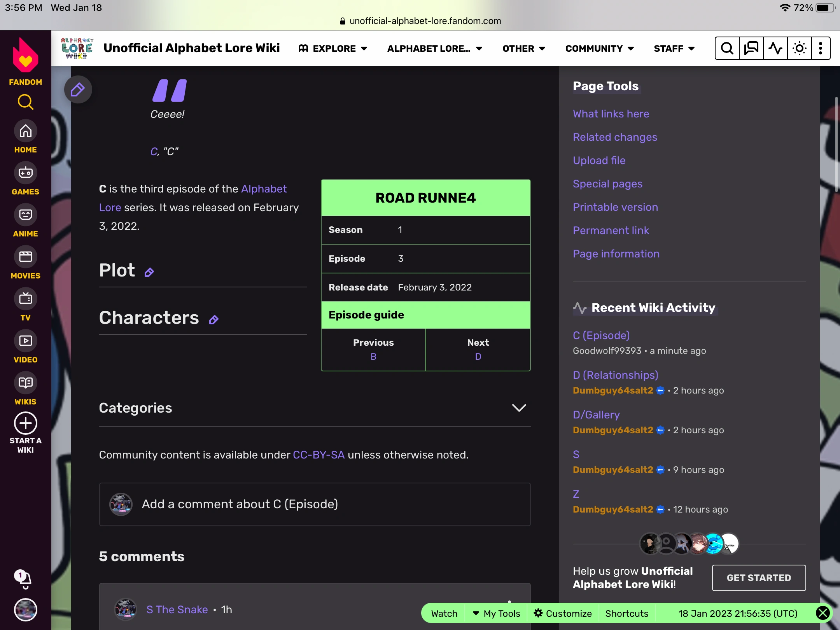Follow the What links here link
This screenshot has width=840, height=630.
(611, 114)
